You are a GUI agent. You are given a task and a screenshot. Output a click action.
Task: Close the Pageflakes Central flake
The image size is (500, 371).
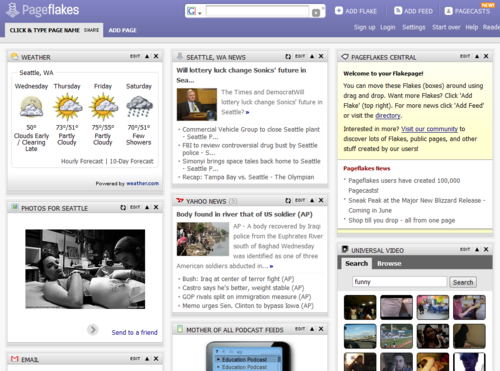[486, 56]
